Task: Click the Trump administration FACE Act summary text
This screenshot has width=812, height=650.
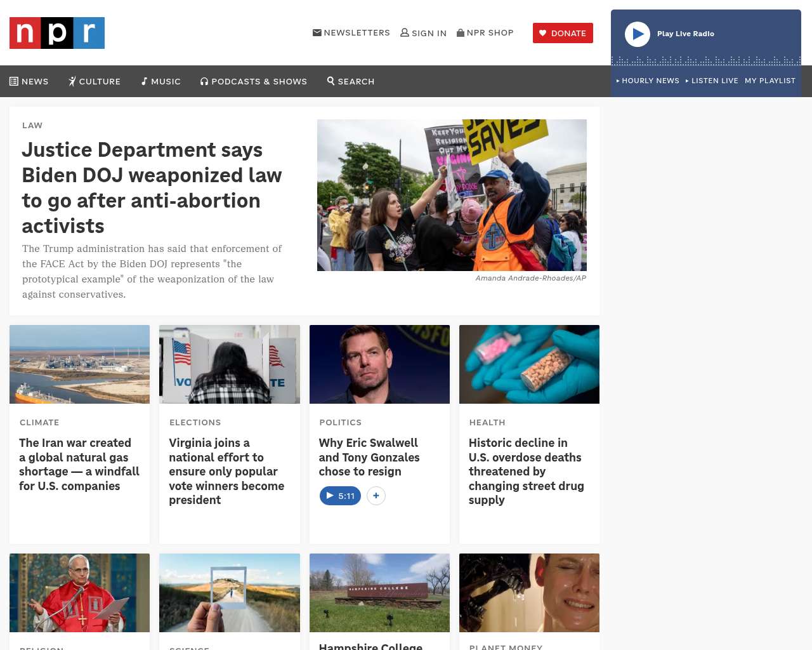Action: coord(152,272)
